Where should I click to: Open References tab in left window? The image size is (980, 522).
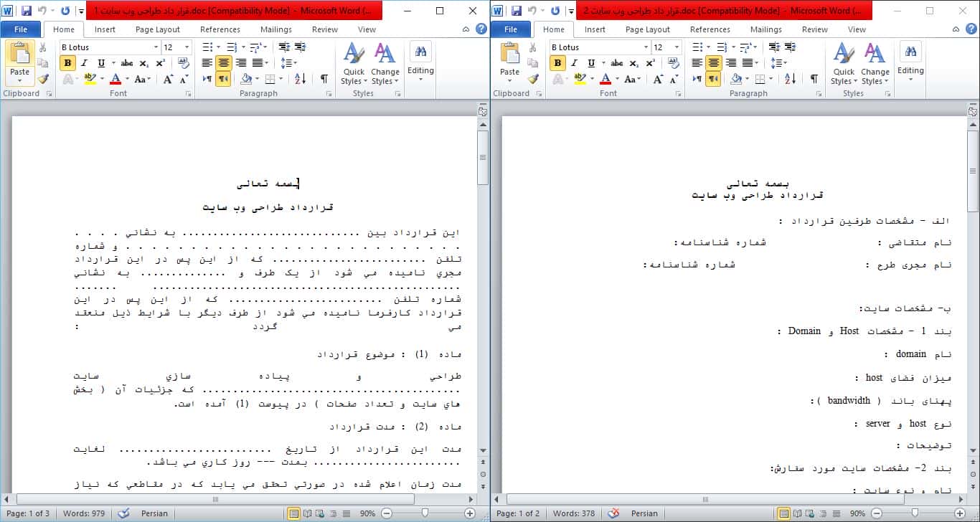click(220, 29)
